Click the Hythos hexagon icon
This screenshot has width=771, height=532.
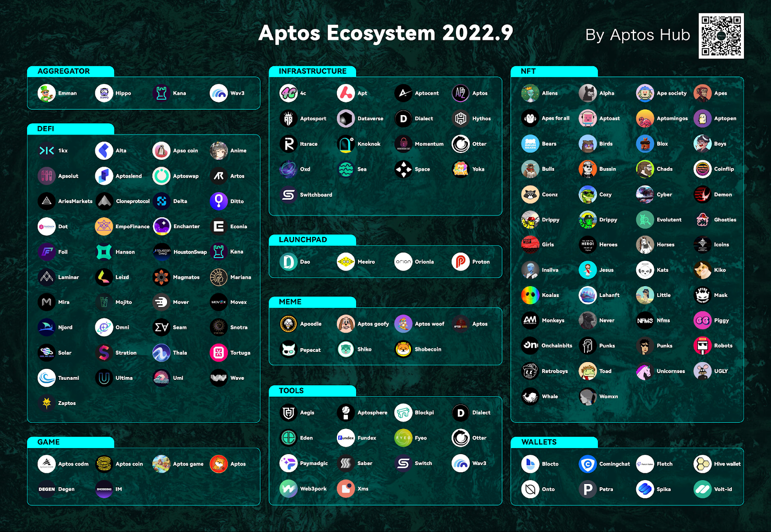(461, 118)
